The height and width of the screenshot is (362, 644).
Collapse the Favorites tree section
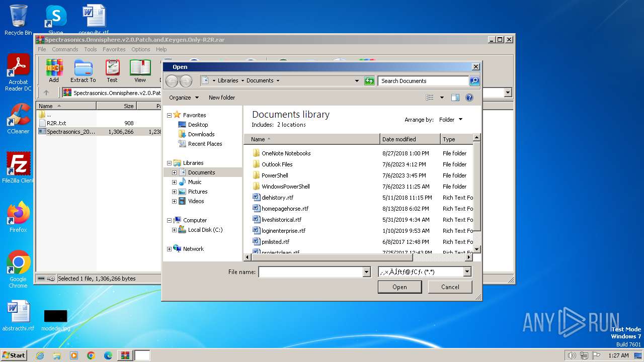click(170, 115)
